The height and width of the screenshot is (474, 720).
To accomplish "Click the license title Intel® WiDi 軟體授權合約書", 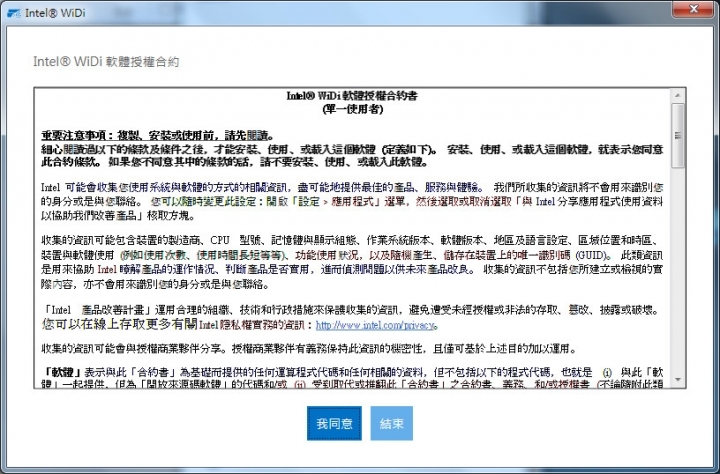I will coord(352,96).
